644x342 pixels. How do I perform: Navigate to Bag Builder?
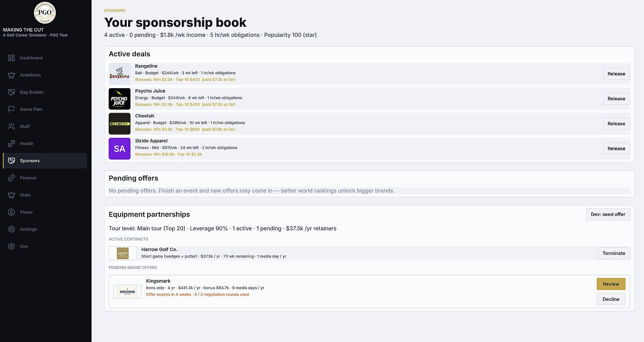pyautogui.click(x=45, y=92)
